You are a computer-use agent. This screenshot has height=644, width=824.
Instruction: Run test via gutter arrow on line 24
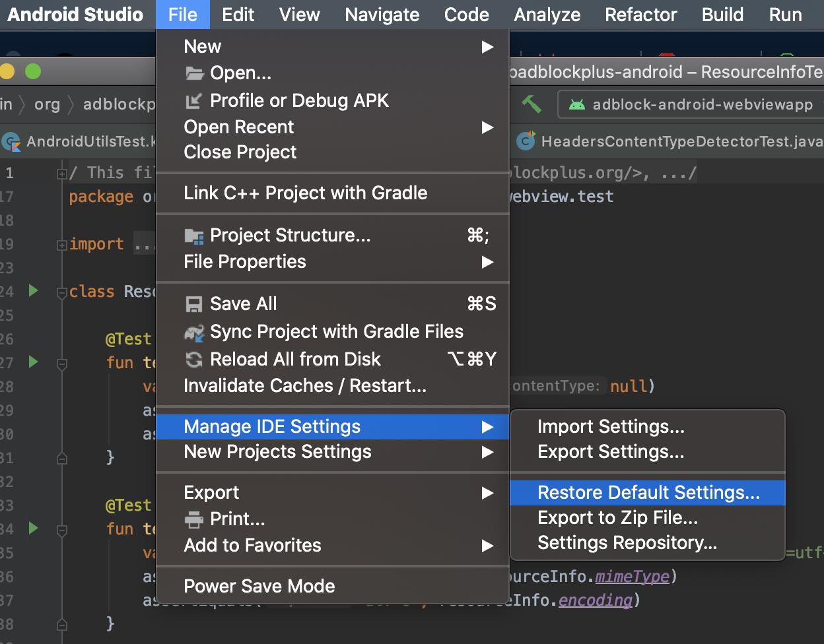[x=33, y=291]
